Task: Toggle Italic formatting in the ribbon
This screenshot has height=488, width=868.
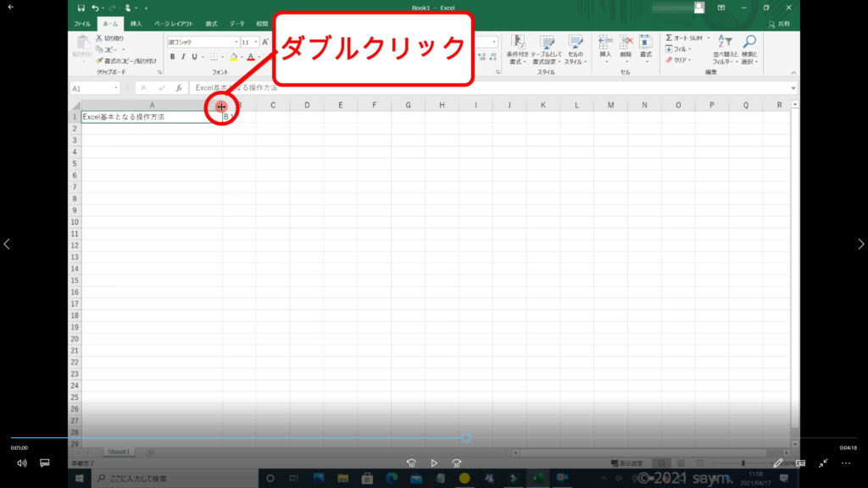Action: 183,57
